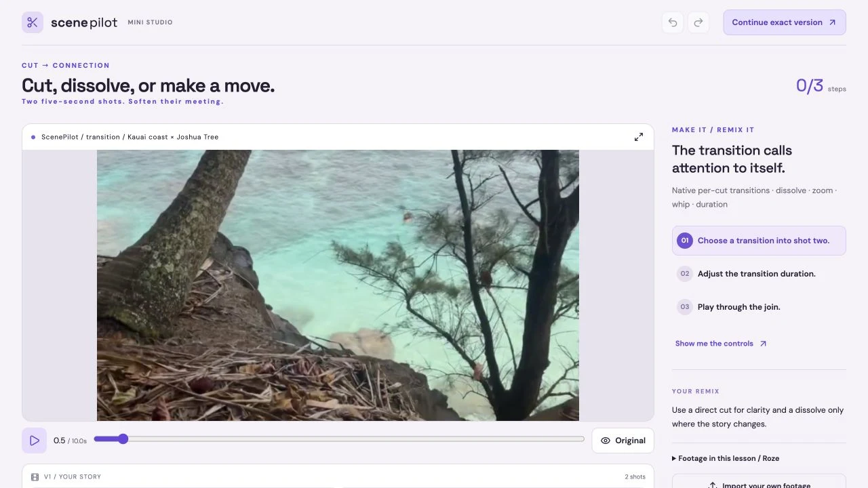This screenshot has height=488, width=868.
Task: Open Continue exact version
Action: tap(785, 22)
